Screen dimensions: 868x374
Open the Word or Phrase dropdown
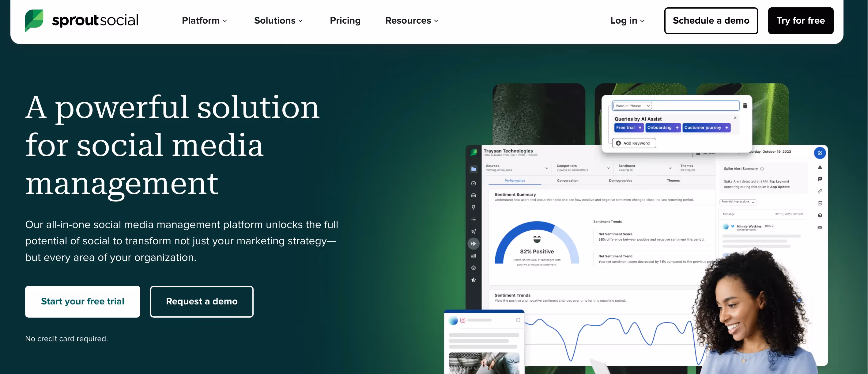click(632, 105)
